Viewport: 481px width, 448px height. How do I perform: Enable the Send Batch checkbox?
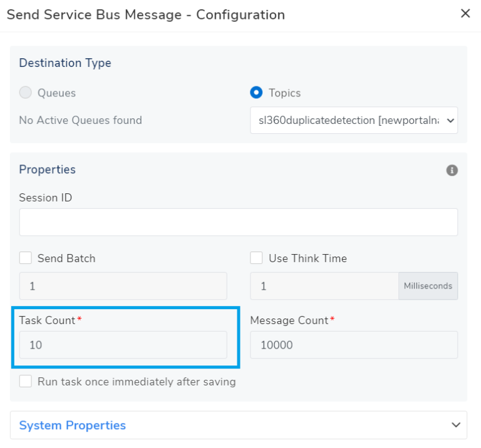26,258
